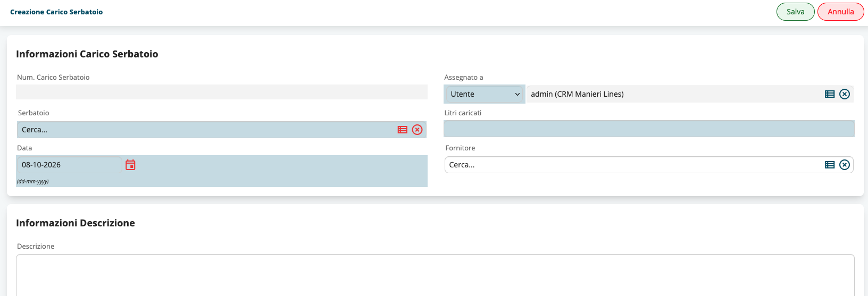Click the Informazioni Carico Serbatoio heading
Viewport: 868px width, 296px height.
[87, 54]
